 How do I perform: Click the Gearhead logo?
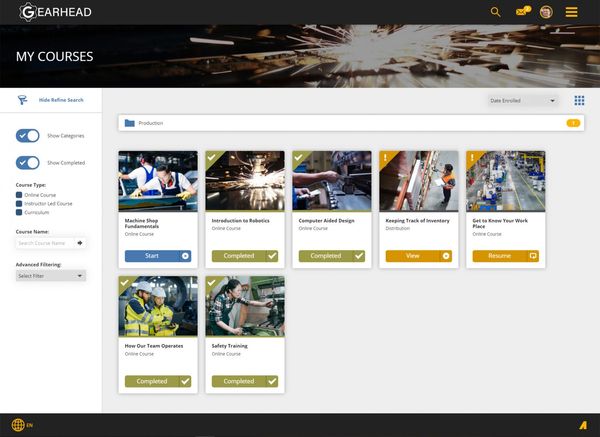point(55,12)
